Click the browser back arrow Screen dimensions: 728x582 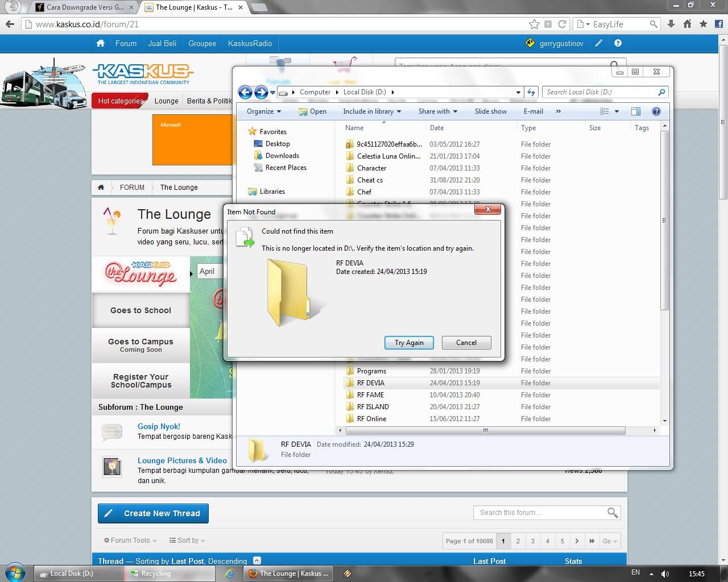coord(10,24)
